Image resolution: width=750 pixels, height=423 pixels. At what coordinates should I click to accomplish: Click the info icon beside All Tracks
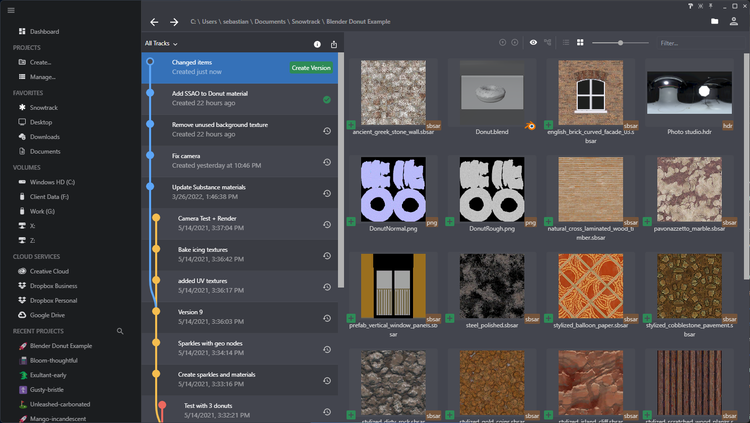point(317,44)
